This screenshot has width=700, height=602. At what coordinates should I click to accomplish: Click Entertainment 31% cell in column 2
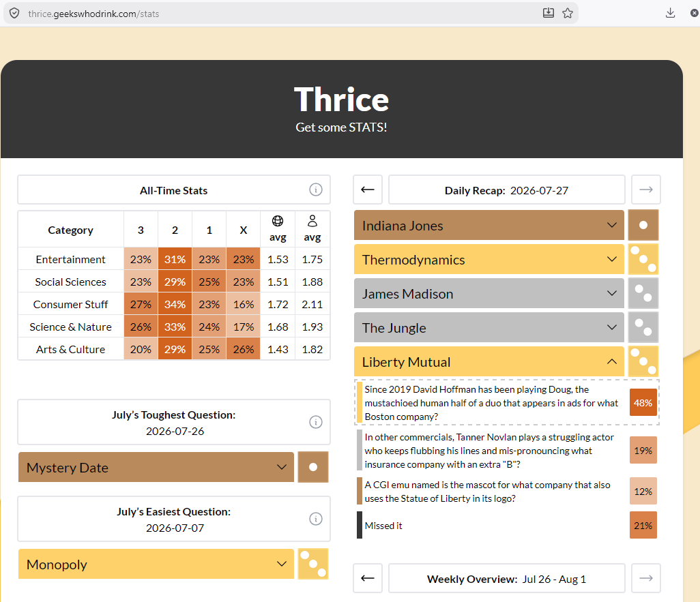175,259
